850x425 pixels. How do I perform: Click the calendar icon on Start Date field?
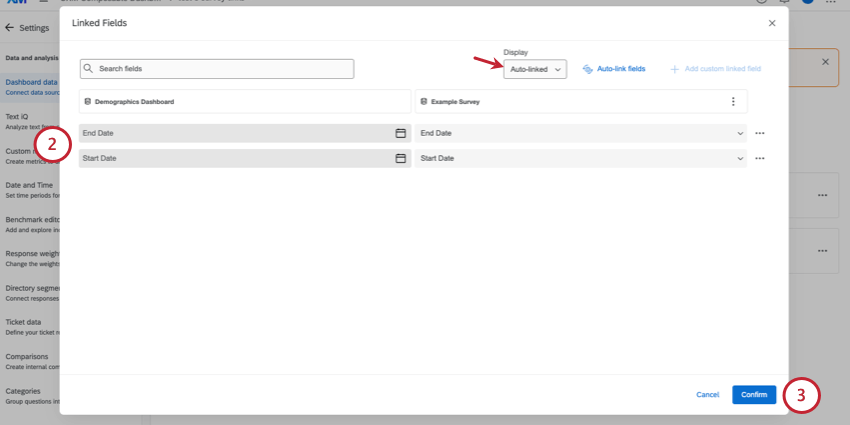click(400, 158)
